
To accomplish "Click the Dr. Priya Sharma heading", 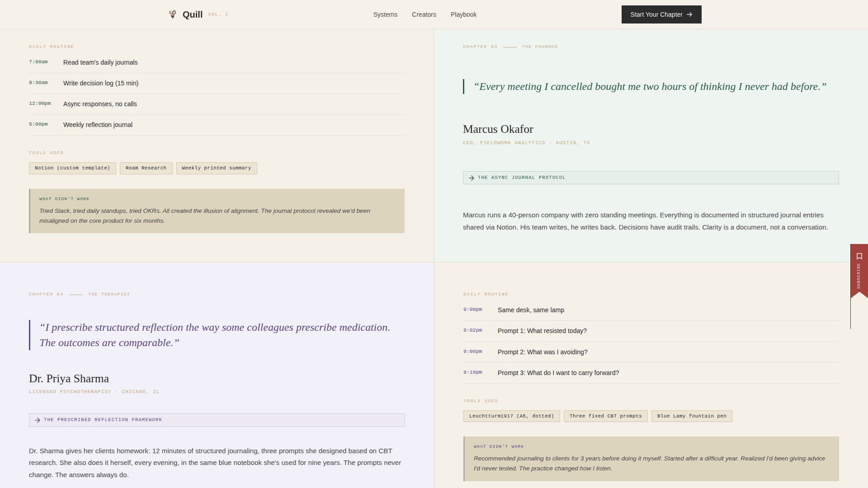I will pos(69,379).
